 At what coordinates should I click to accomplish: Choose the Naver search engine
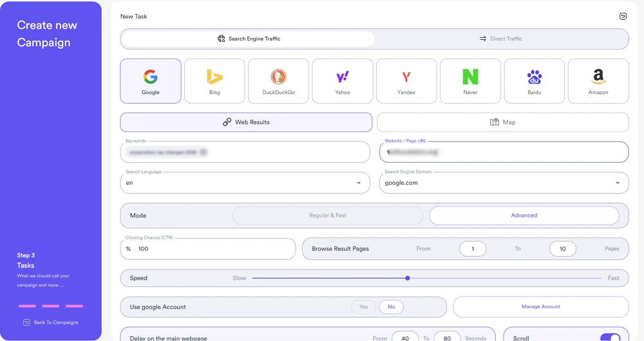pyautogui.click(x=470, y=81)
